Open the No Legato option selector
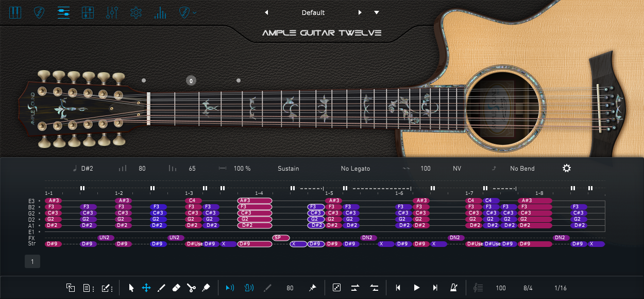Image resolution: width=644 pixels, height=299 pixels. coord(355,169)
